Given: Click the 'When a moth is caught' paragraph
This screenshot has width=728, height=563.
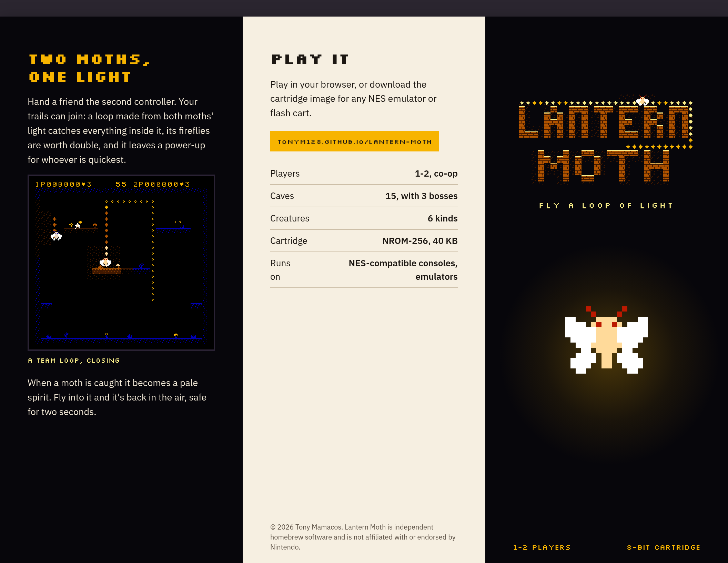Looking at the screenshot, I should (117, 397).
